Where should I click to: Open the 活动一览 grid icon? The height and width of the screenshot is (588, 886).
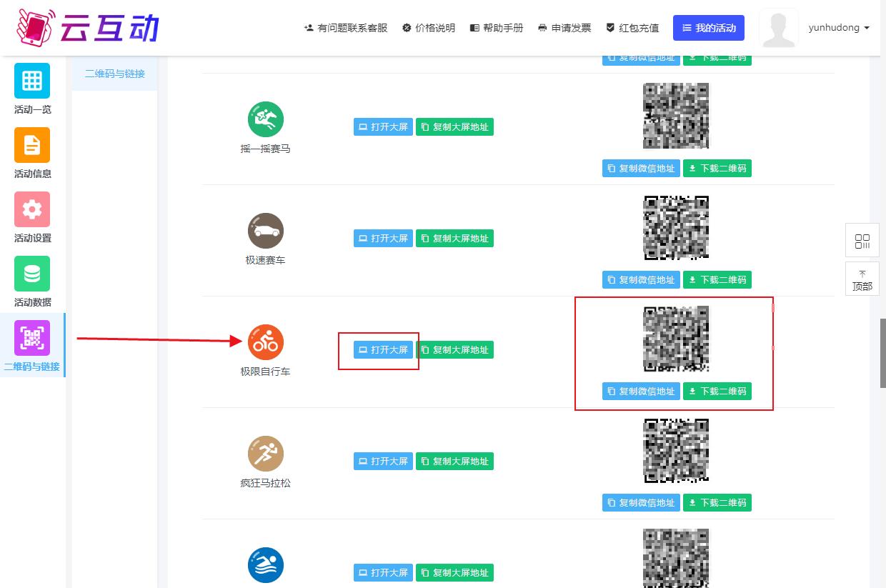tap(32, 81)
